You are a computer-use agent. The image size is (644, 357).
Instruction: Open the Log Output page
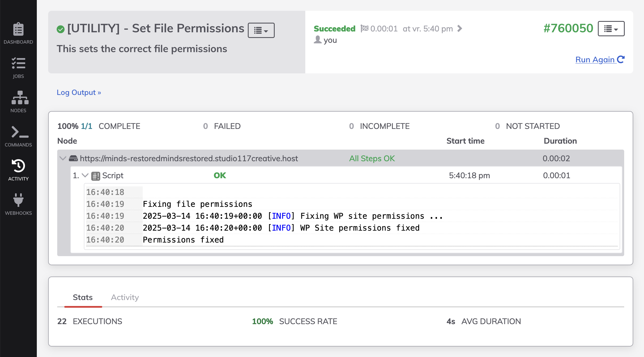pyautogui.click(x=78, y=92)
